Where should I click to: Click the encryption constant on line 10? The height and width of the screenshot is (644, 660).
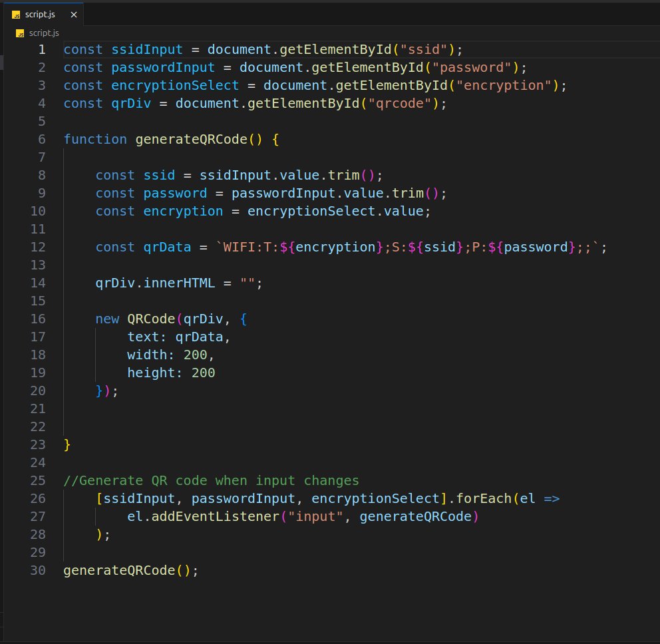(183, 212)
